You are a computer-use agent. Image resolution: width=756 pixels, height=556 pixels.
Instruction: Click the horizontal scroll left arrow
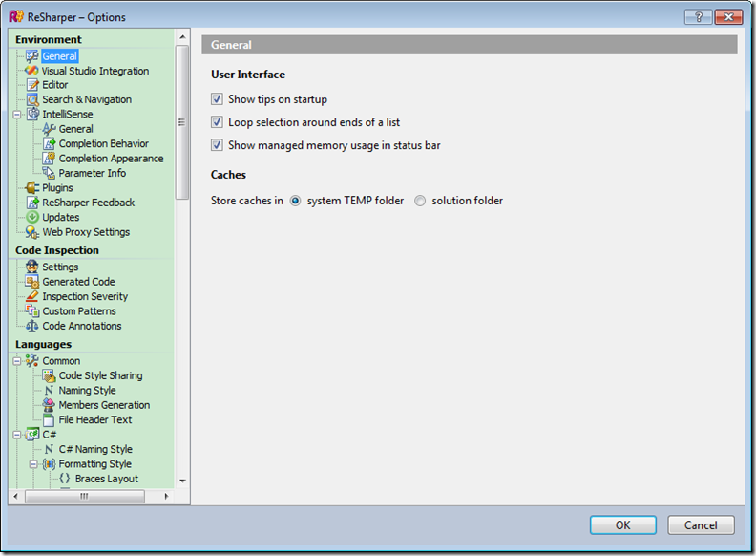click(x=16, y=496)
